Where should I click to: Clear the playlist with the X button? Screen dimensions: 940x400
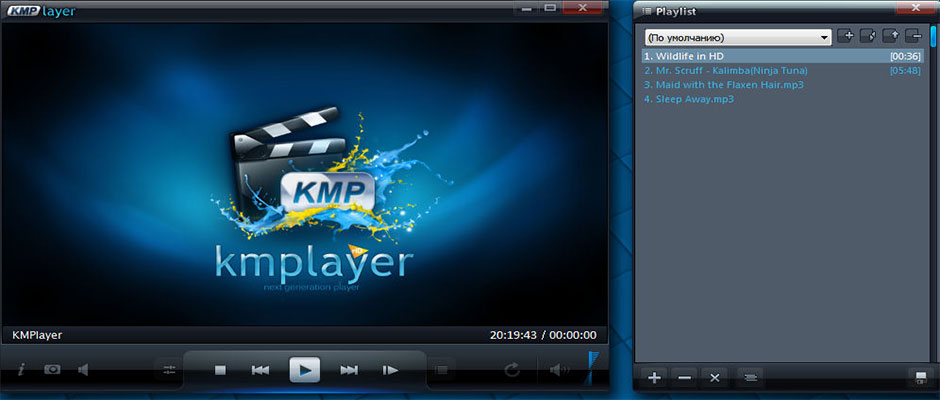tap(715, 378)
